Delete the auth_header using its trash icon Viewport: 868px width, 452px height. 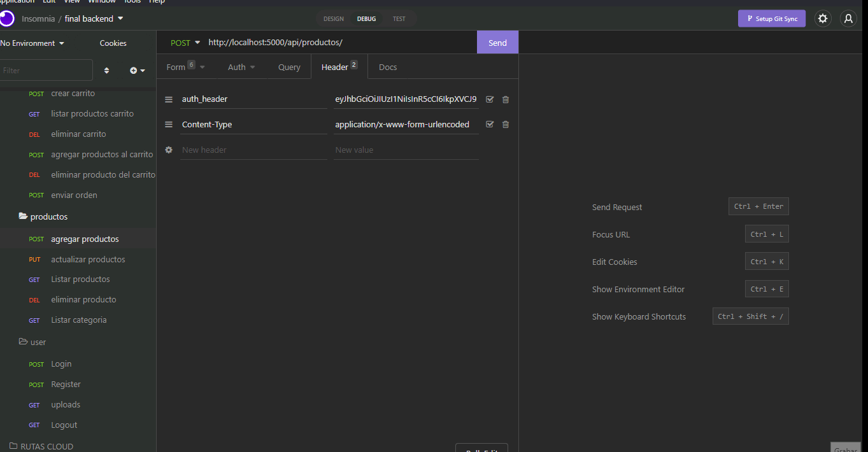tap(505, 99)
